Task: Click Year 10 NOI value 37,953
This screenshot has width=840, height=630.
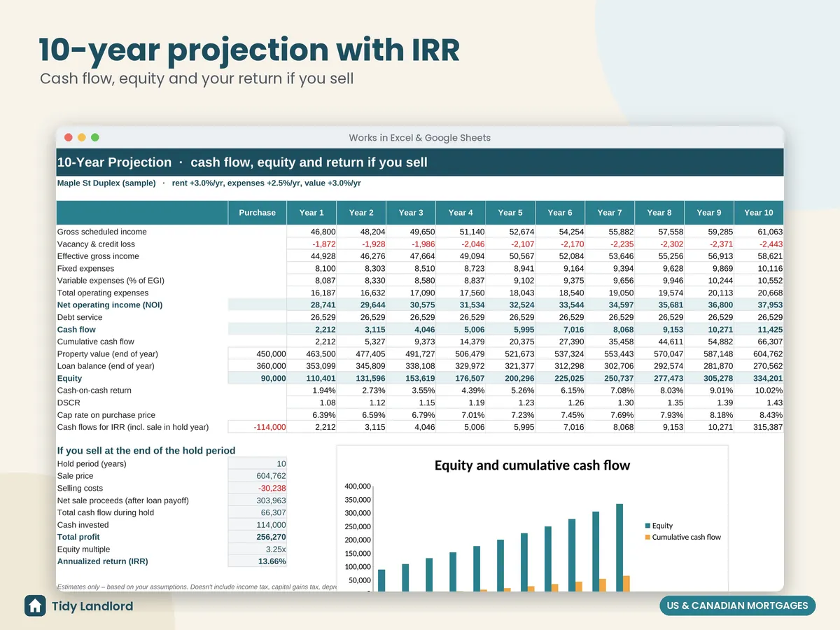Action: click(759, 305)
